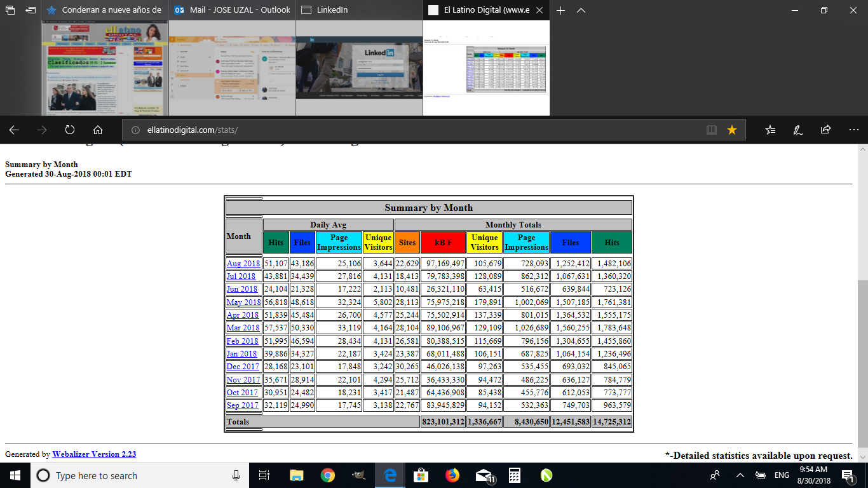Go back to the previous page
The width and height of the screenshot is (868, 488).
(14, 130)
